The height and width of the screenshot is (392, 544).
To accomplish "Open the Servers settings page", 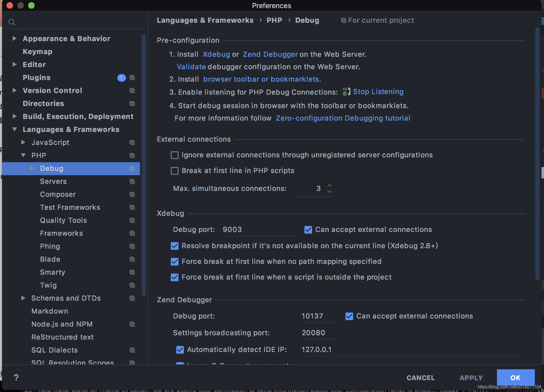I will [x=53, y=181].
